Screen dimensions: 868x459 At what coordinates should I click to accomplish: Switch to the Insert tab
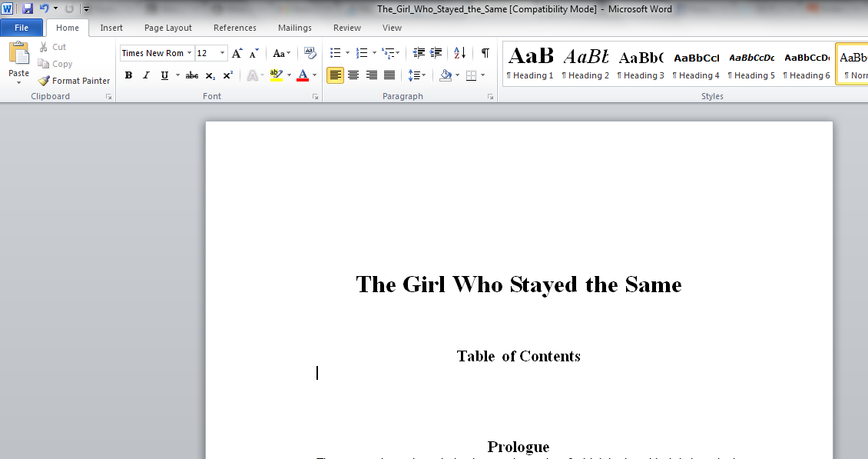(111, 28)
